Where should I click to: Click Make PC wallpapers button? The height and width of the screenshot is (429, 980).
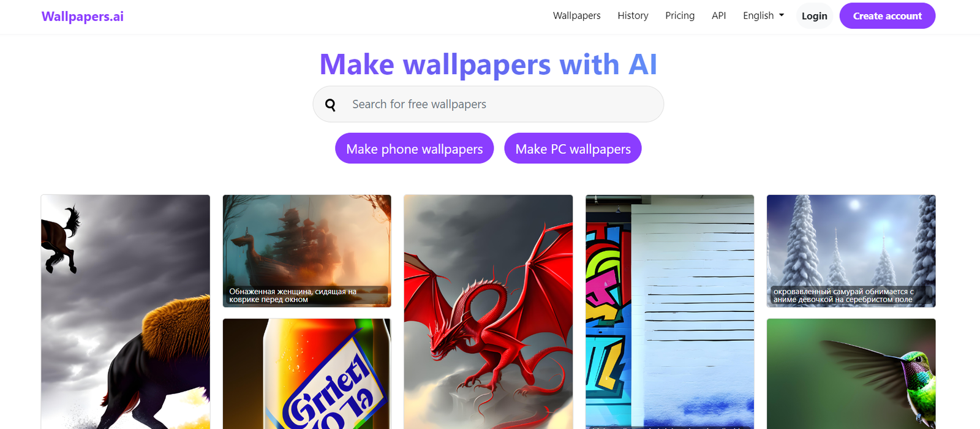click(x=573, y=148)
